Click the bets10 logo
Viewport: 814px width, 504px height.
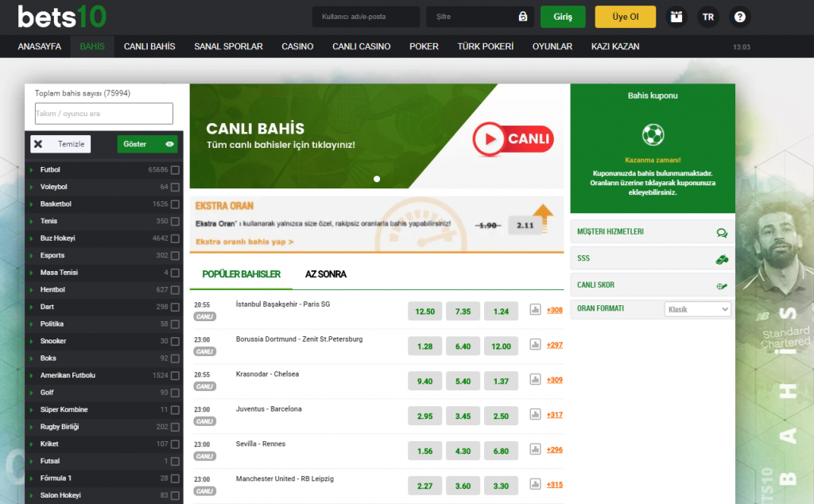(x=62, y=16)
